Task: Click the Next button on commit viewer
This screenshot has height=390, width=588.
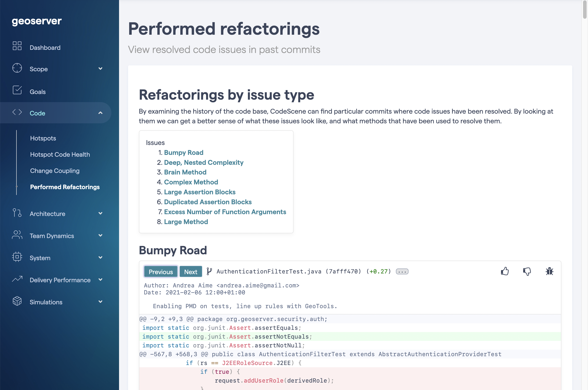Action: 190,271
